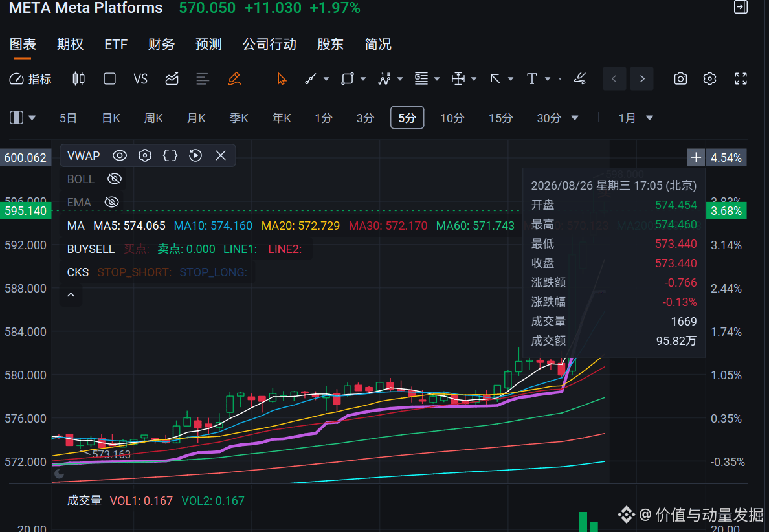This screenshot has width=769, height=532.
Task: Select the rectangle shape tool
Action: point(347,79)
